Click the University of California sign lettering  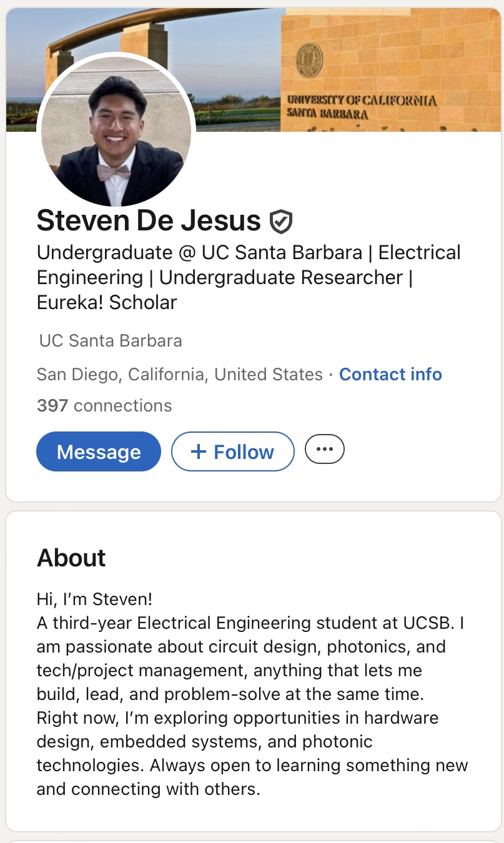coord(362,106)
